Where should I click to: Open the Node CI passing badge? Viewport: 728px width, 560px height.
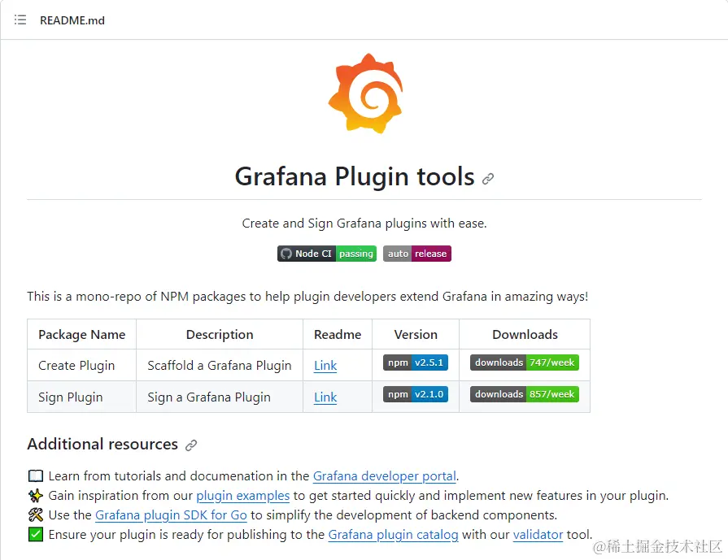pyautogui.click(x=327, y=254)
